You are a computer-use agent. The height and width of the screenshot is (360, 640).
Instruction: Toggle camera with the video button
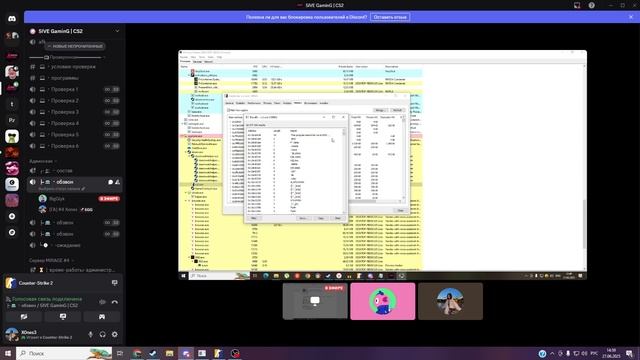click(24, 317)
